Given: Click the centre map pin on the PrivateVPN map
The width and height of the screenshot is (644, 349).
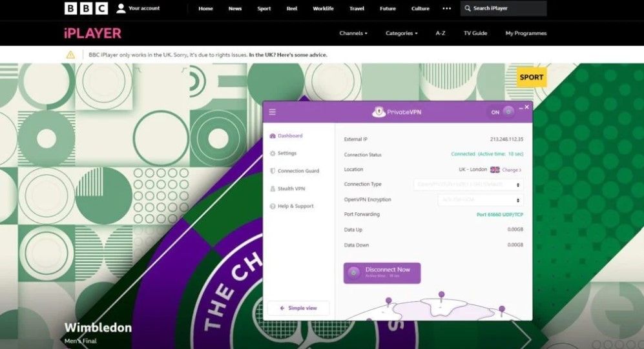Looking at the screenshot, I should point(442,296).
